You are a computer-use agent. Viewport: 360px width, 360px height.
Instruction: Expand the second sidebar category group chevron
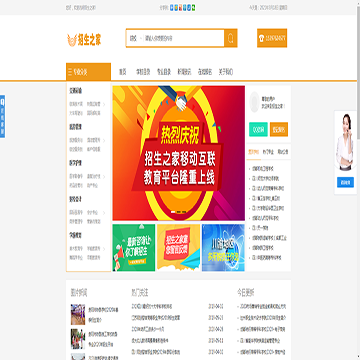(x=104, y=140)
